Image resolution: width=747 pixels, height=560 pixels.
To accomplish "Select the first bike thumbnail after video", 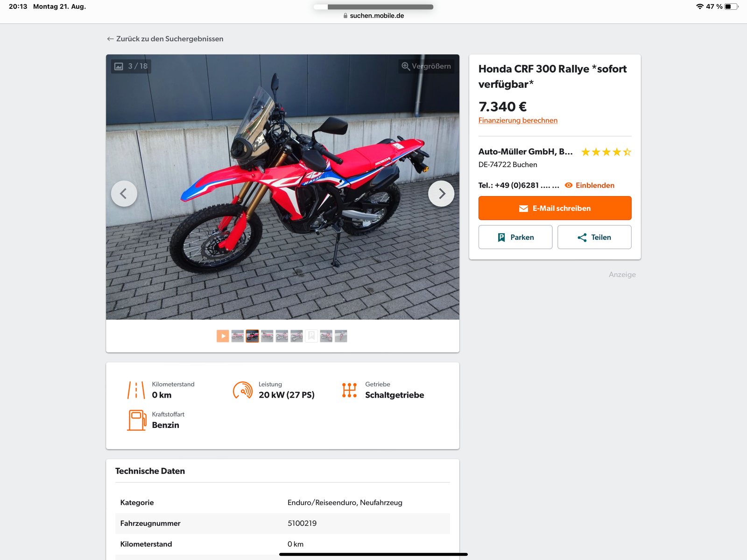I will click(x=238, y=336).
